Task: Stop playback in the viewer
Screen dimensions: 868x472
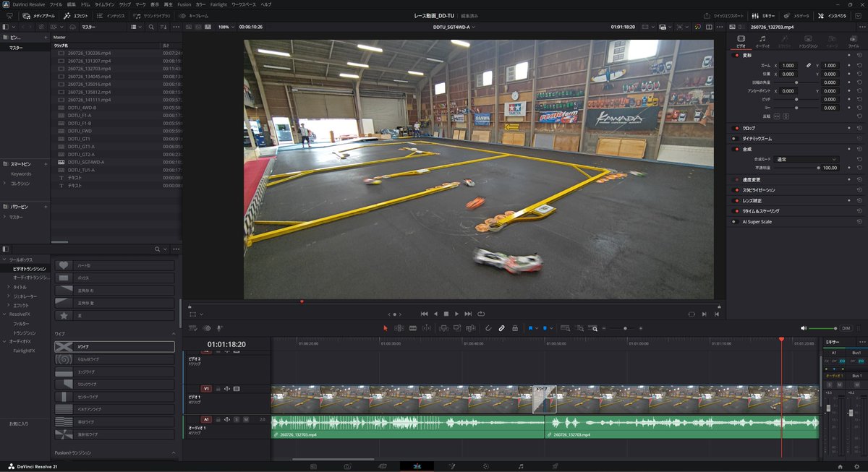Action: (x=446, y=314)
